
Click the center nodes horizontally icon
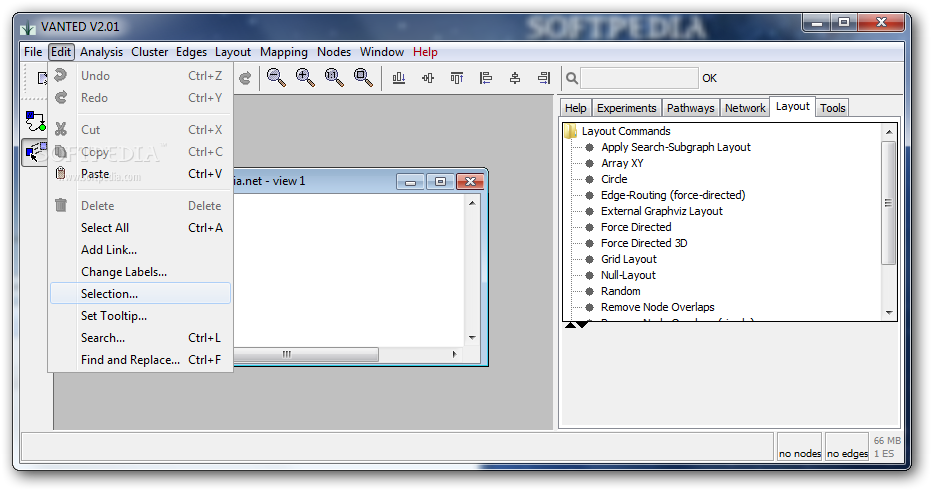coord(428,78)
